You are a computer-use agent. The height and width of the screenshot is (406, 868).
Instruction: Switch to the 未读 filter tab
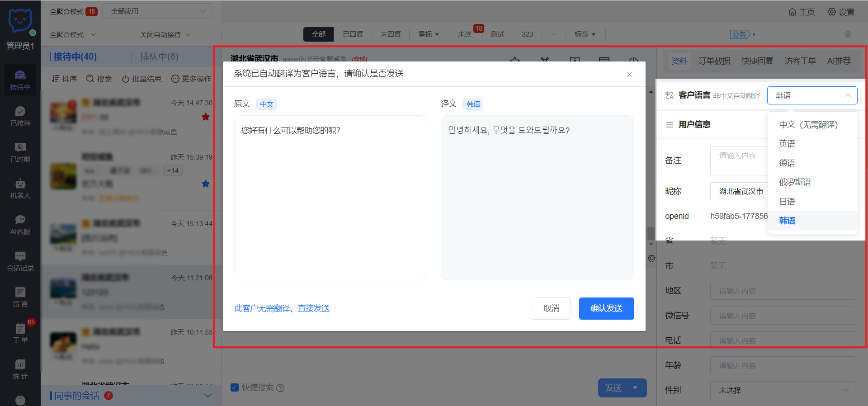(465, 34)
